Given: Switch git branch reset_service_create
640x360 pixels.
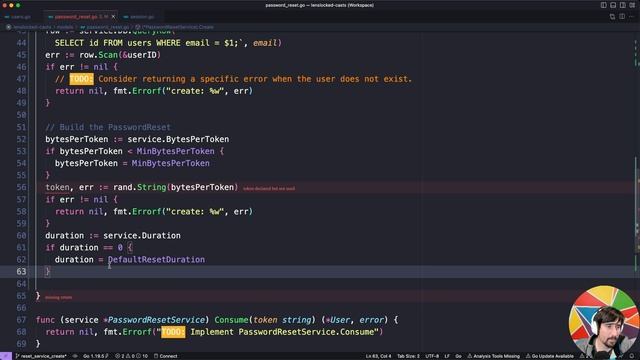Looking at the screenshot, I should (x=41, y=356).
